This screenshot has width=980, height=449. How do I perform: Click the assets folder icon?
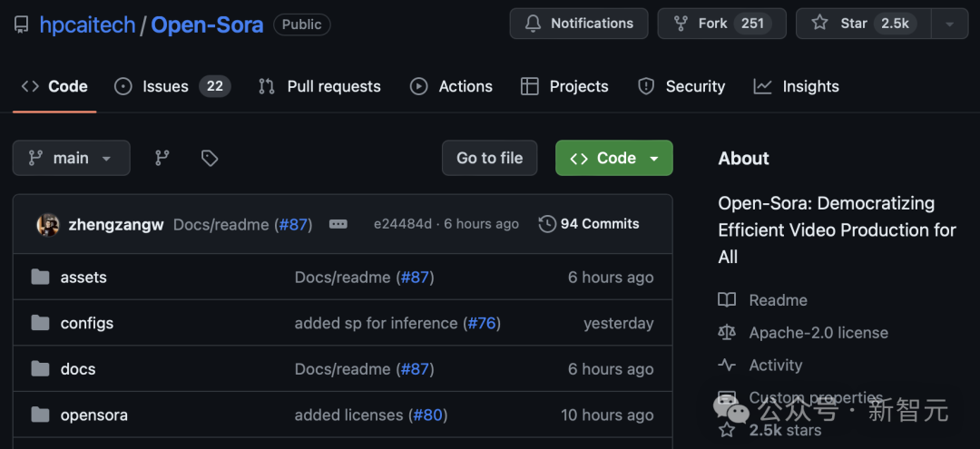click(x=40, y=278)
